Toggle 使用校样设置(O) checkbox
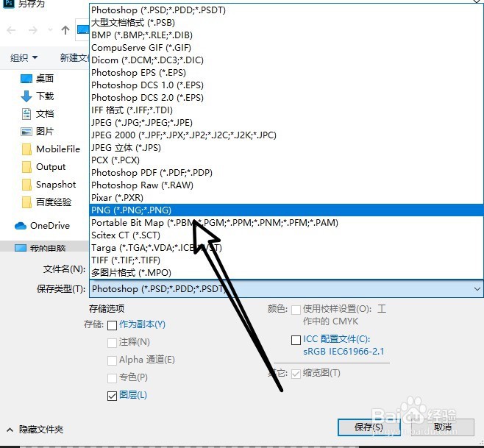The width and height of the screenshot is (484, 448). click(x=296, y=310)
